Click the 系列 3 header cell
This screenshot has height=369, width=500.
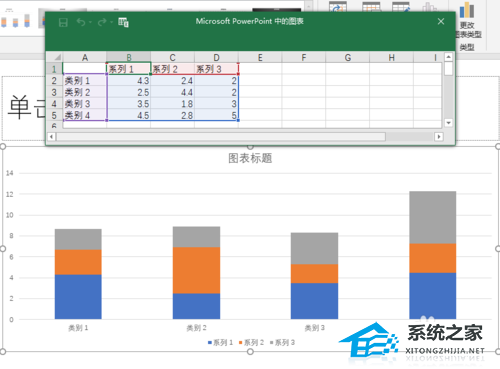tap(216, 69)
